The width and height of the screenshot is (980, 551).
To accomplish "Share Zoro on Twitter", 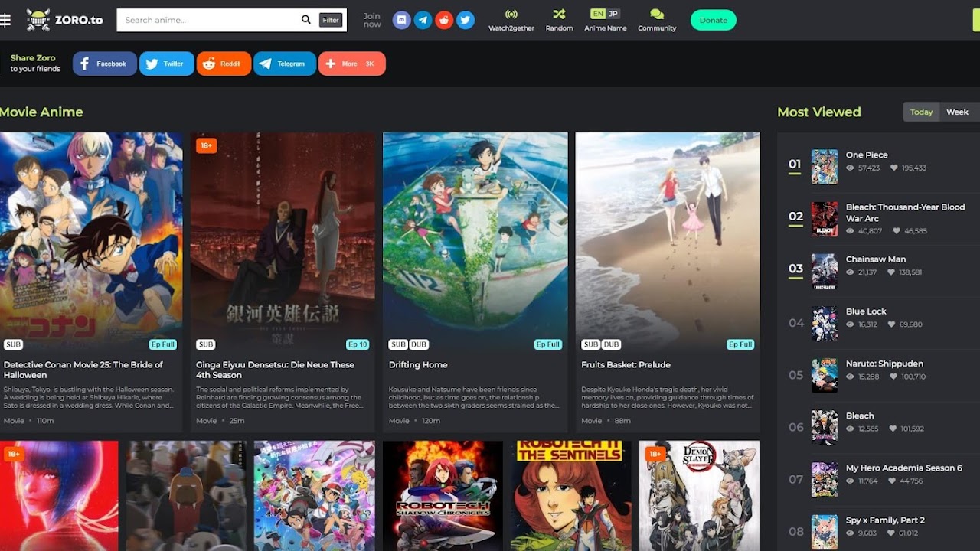I will point(167,64).
